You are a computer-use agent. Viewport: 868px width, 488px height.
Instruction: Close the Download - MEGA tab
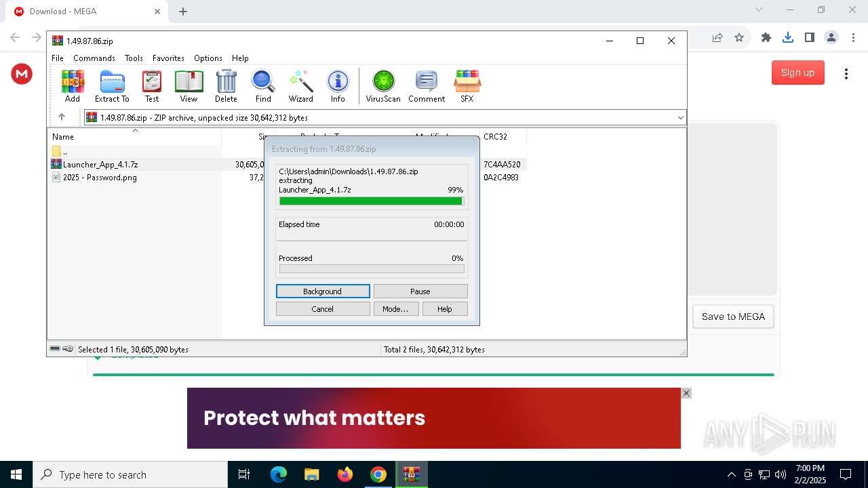(157, 12)
